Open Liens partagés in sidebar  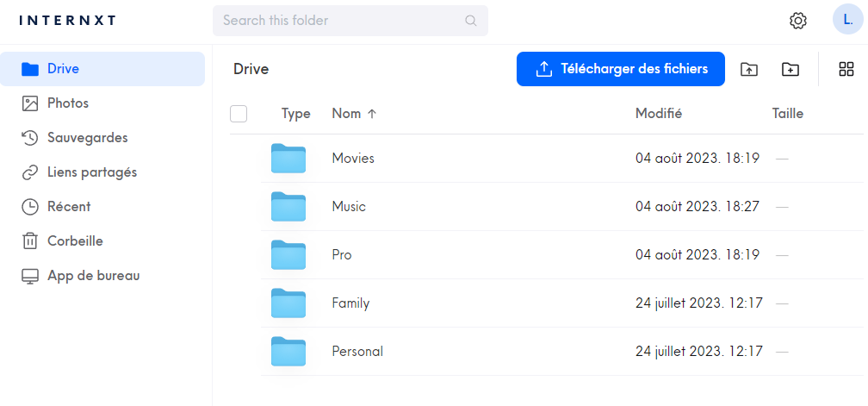point(91,172)
